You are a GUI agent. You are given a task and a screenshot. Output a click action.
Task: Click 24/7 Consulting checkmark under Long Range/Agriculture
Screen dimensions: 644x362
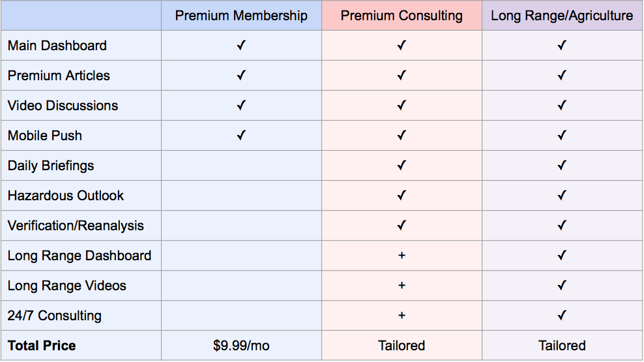(563, 315)
